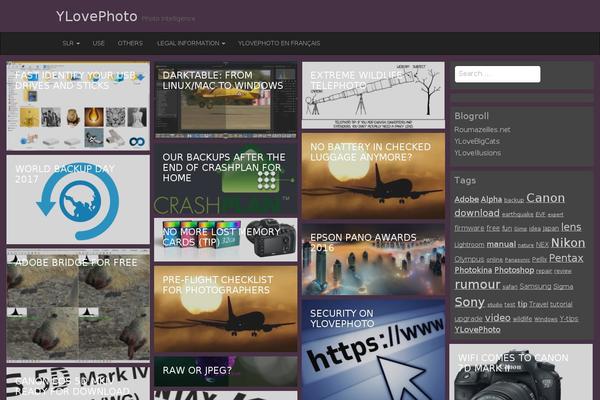Viewport: 600px width, 400px height.
Task: Open No Battery in Checked Luggage post
Action: coord(373,176)
